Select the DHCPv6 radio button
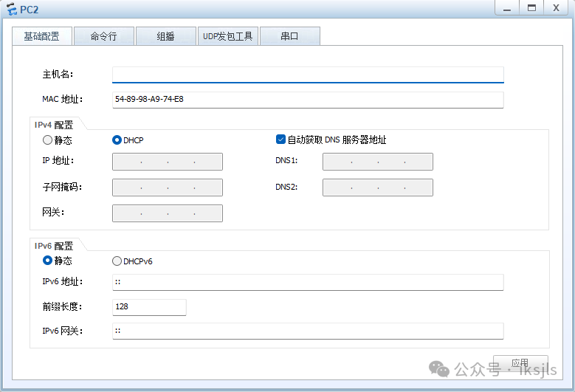This screenshot has height=392, width=575. click(x=117, y=261)
